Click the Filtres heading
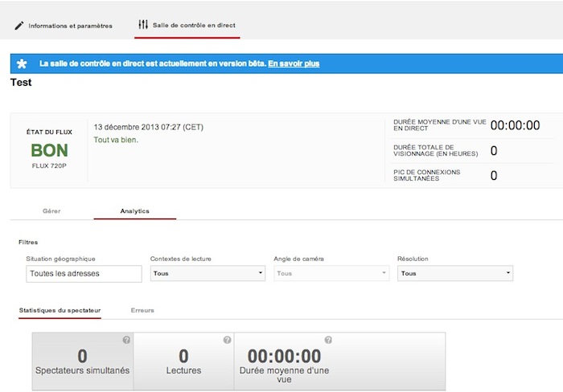This screenshot has width=563, height=392. pos(28,242)
